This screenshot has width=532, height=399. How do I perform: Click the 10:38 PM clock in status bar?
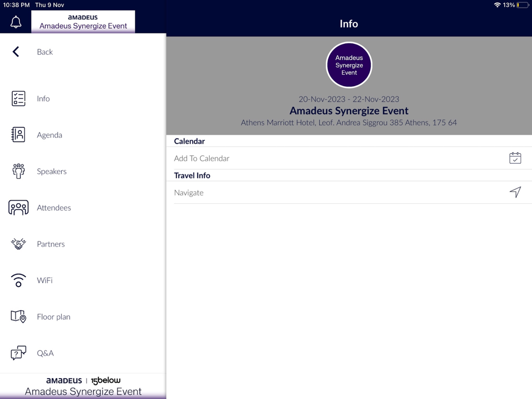point(16,5)
